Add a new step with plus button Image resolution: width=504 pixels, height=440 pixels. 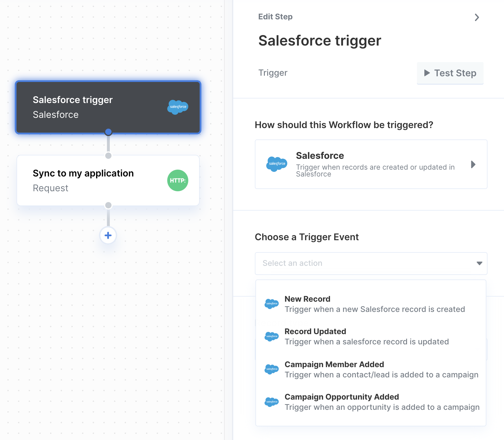click(x=108, y=235)
